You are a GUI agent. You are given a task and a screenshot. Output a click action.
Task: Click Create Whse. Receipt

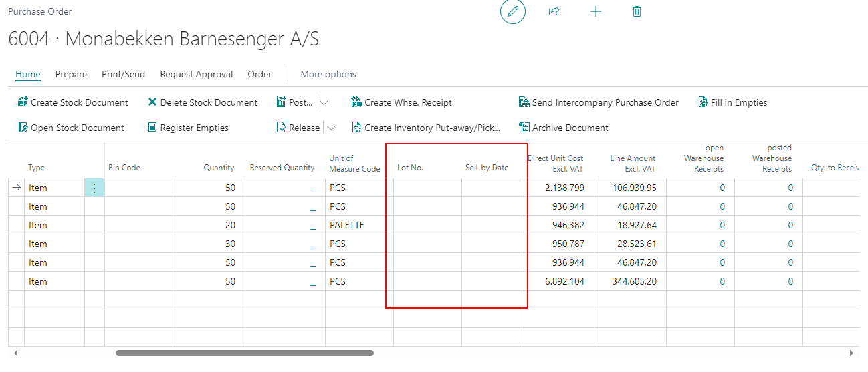[x=401, y=102]
